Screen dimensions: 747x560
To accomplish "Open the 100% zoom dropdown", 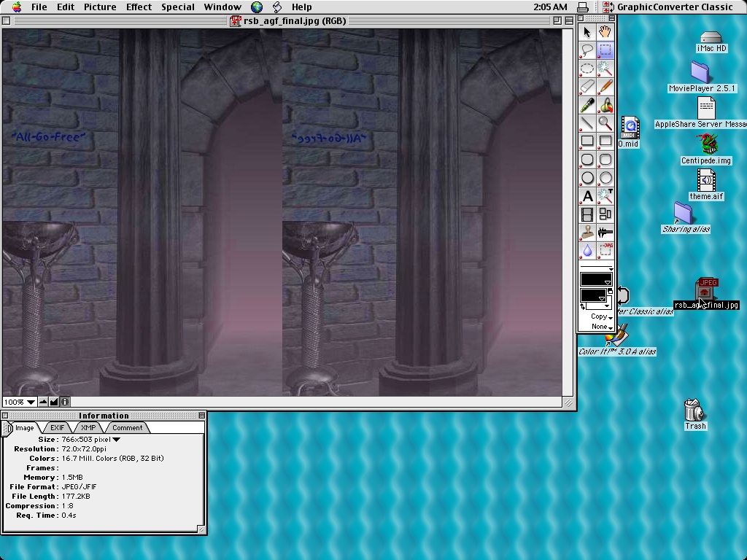I will [20, 402].
